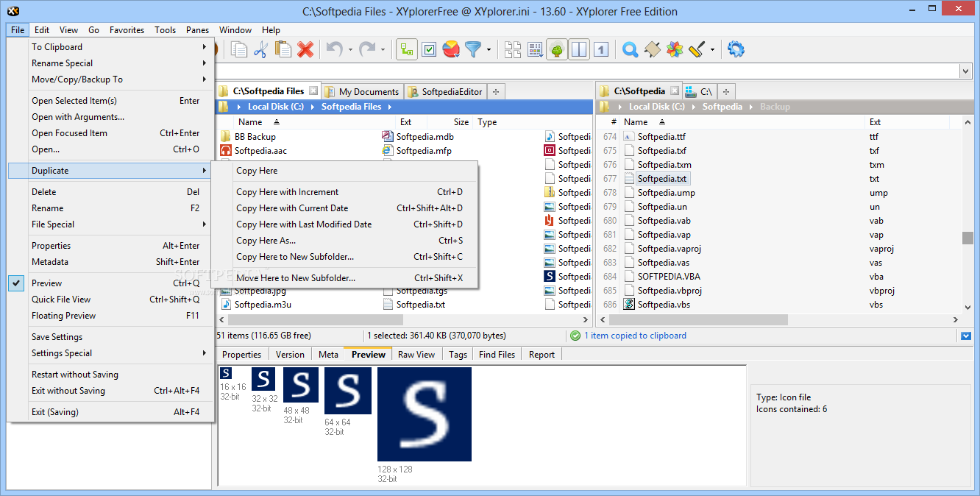Switch to the My Documents tab
The image size is (980, 496).
(x=363, y=91)
